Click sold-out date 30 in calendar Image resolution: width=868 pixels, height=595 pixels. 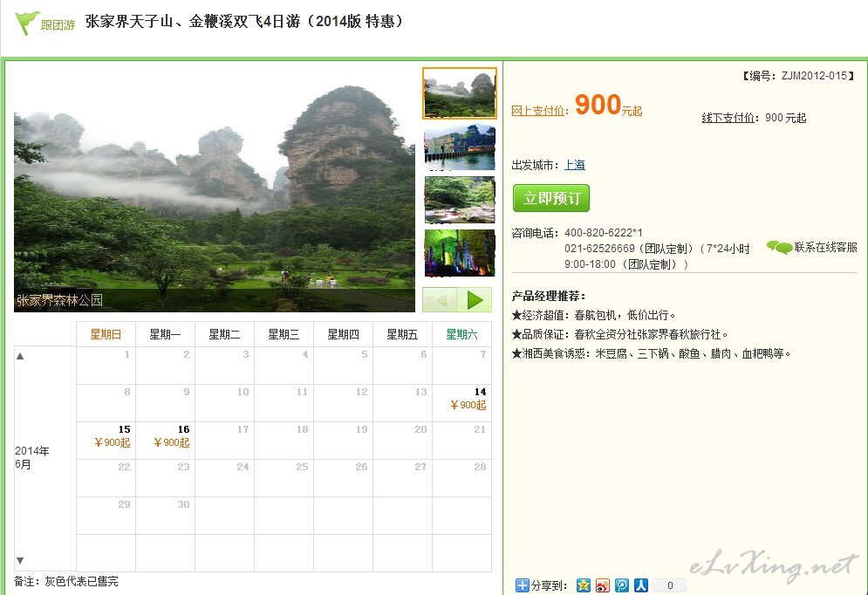[x=165, y=516]
